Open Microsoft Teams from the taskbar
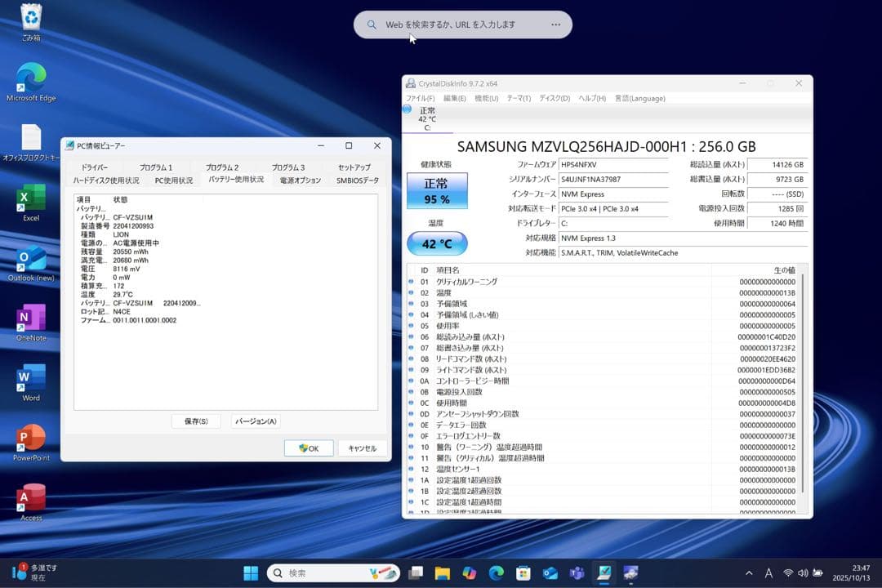Screen dimensions: 882x588 (x=577, y=572)
